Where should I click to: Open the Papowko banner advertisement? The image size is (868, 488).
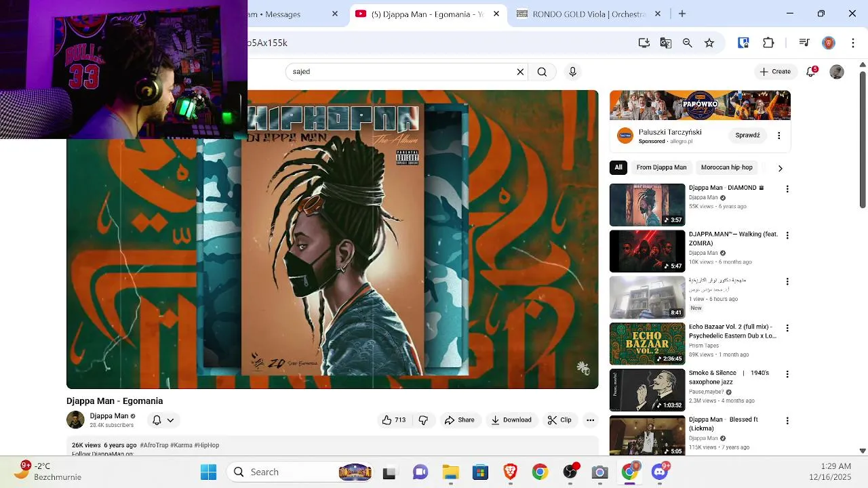click(700, 105)
